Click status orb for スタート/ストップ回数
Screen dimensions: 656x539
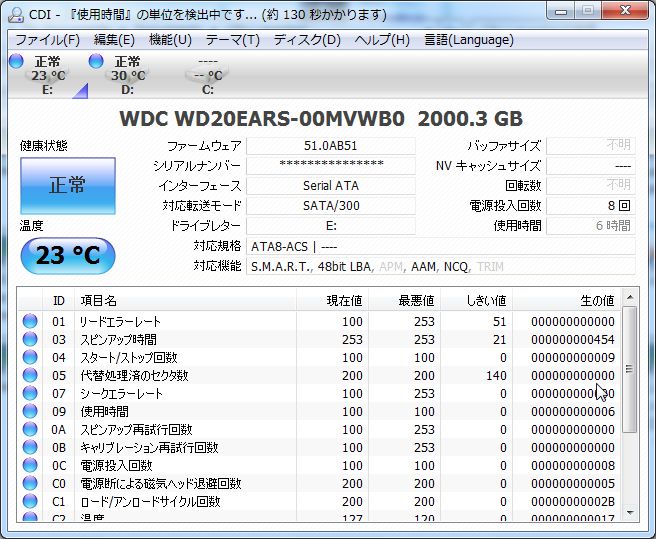[30, 357]
